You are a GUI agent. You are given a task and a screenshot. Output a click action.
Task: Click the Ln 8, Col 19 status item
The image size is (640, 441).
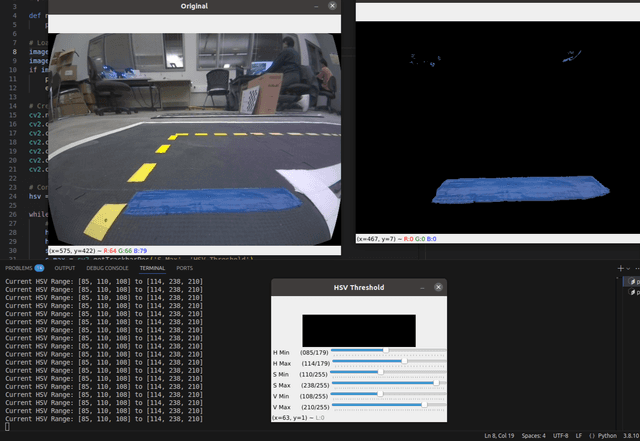tap(502, 436)
